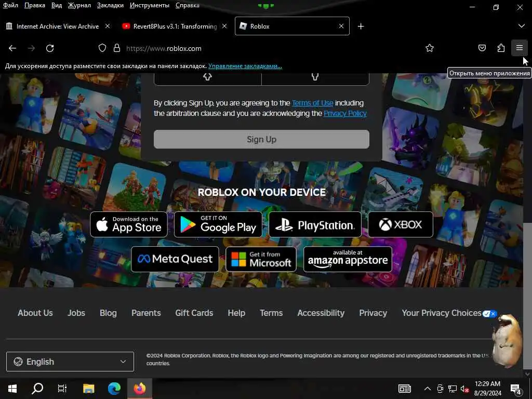Open Get it on Google Play badge
The width and height of the screenshot is (532, 399).
click(218, 224)
